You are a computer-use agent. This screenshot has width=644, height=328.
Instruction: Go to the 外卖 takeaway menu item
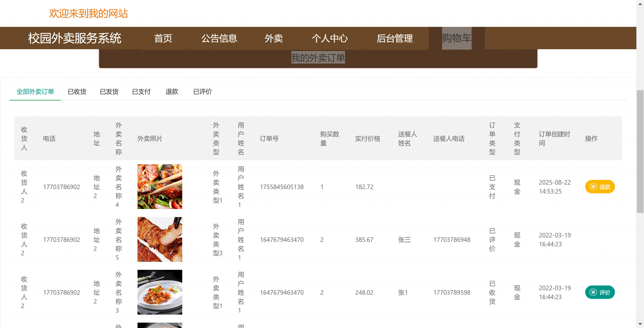click(x=274, y=38)
